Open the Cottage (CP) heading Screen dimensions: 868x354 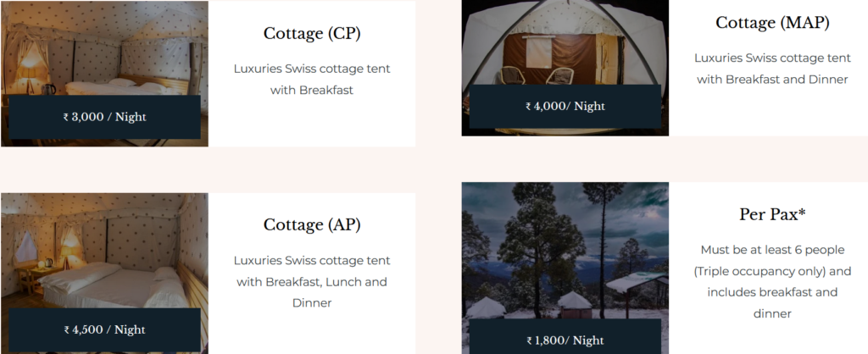click(312, 34)
